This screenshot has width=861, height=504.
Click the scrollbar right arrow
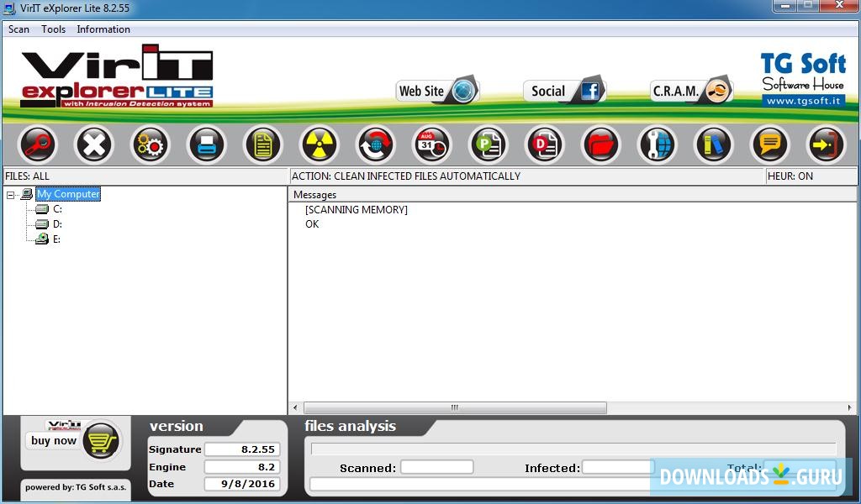pyautogui.click(x=850, y=407)
